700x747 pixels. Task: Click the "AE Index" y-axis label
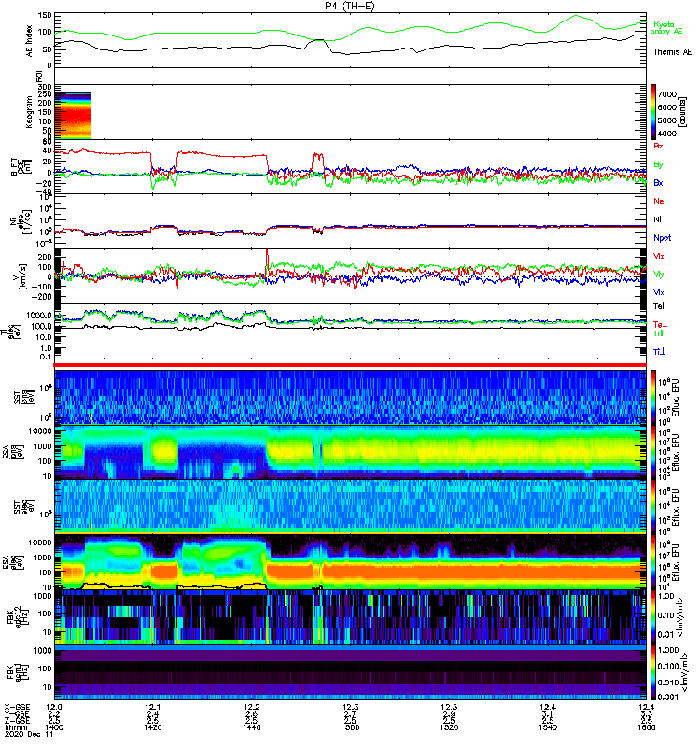click(30, 41)
